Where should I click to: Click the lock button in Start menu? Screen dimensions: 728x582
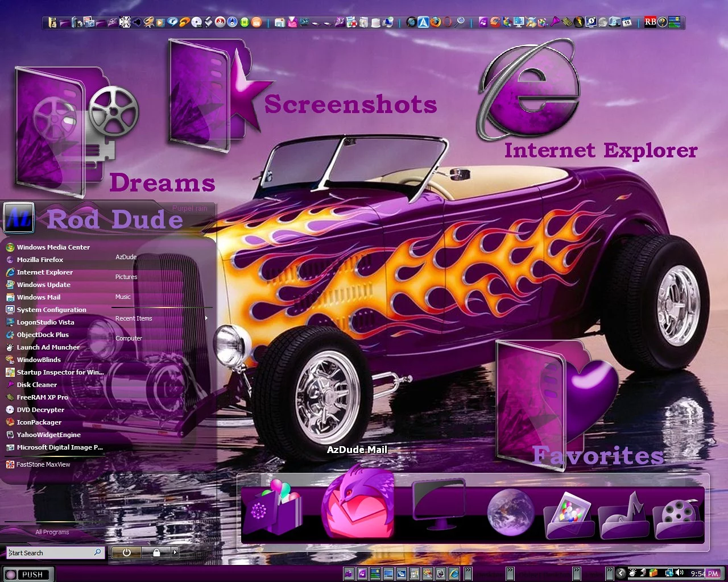coord(156,552)
